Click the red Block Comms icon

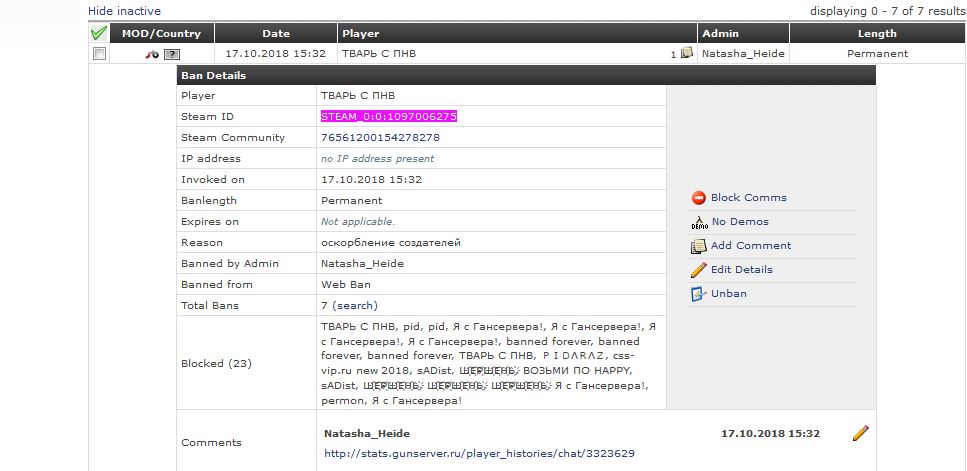tap(698, 198)
